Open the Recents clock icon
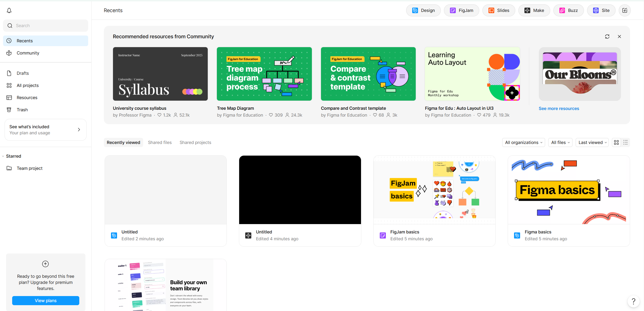The image size is (644, 311). point(9,41)
